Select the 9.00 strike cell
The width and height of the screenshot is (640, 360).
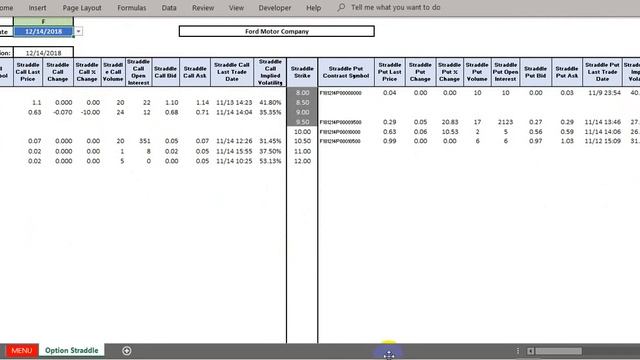[302, 112]
